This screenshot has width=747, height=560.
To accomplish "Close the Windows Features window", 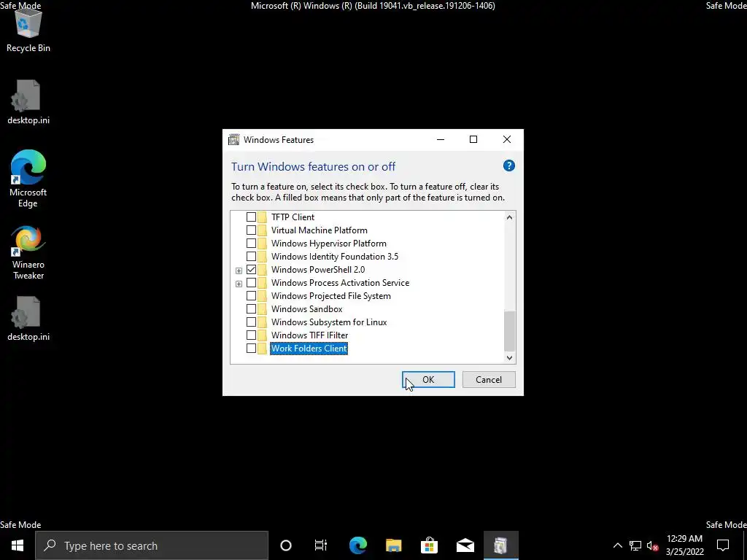I will point(507,139).
